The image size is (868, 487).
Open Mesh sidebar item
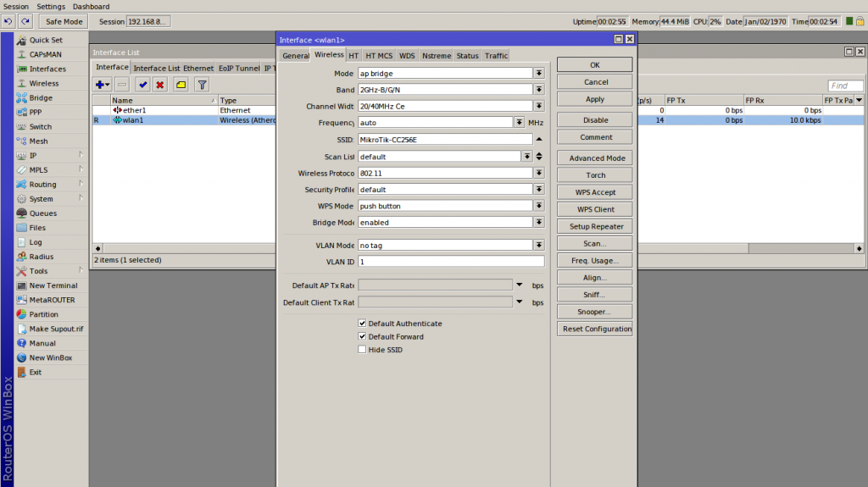point(38,141)
